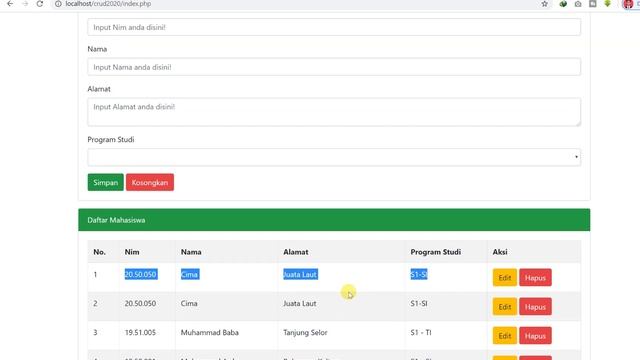Click the highlighted Cima name in row 1
This screenshot has height=360, width=640.
pos(190,274)
